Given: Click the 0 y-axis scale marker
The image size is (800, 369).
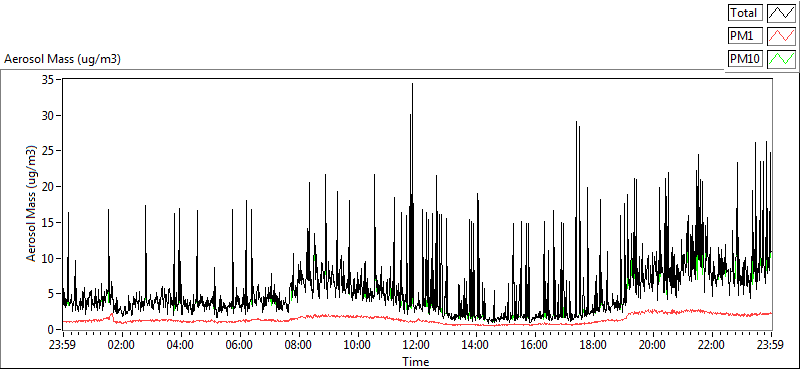Looking at the screenshot, I should coord(52,330).
